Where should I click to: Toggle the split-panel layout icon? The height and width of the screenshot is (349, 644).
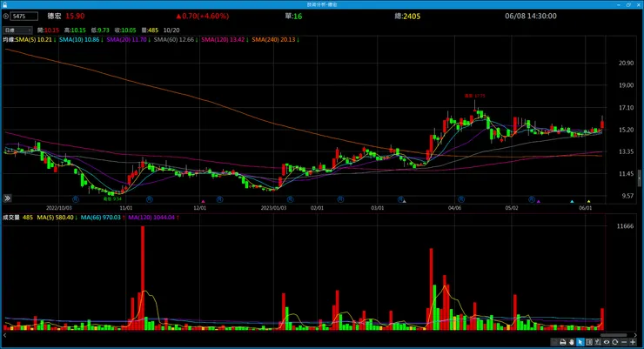589,342
